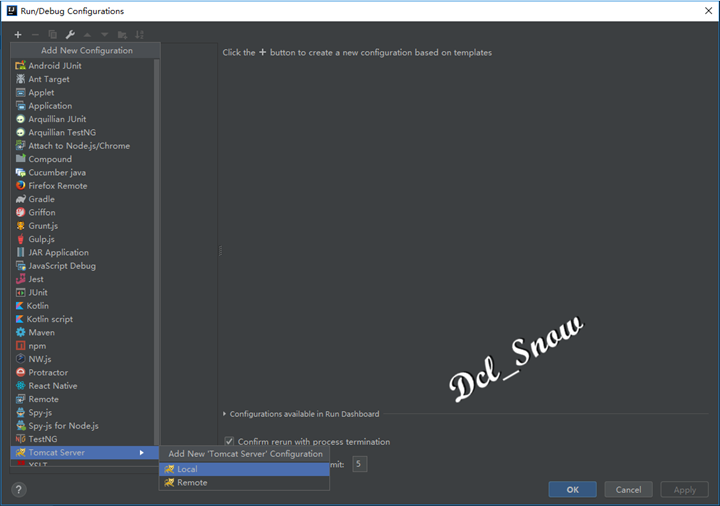Click the Copy Configuration icon
Viewport: 720px width, 506px height.
[x=53, y=34]
